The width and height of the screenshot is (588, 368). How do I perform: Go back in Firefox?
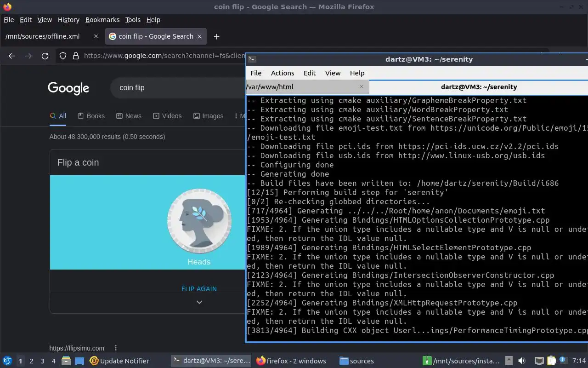pos(12,56)
